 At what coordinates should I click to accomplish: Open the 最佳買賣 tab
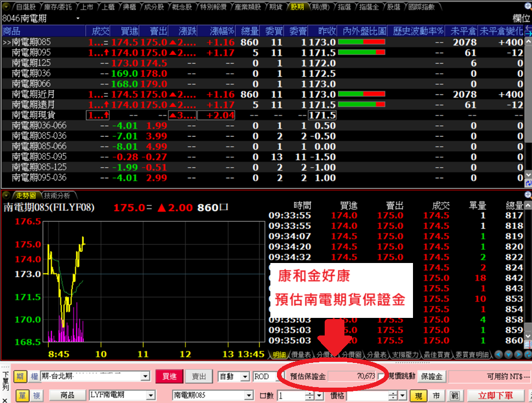pyautogui.click(x=436, y=355)
